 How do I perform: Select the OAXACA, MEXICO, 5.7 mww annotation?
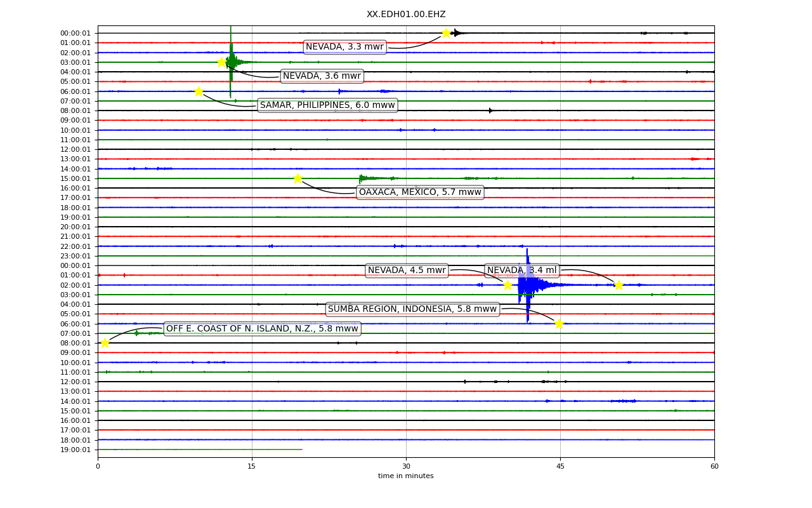point(420,192)
